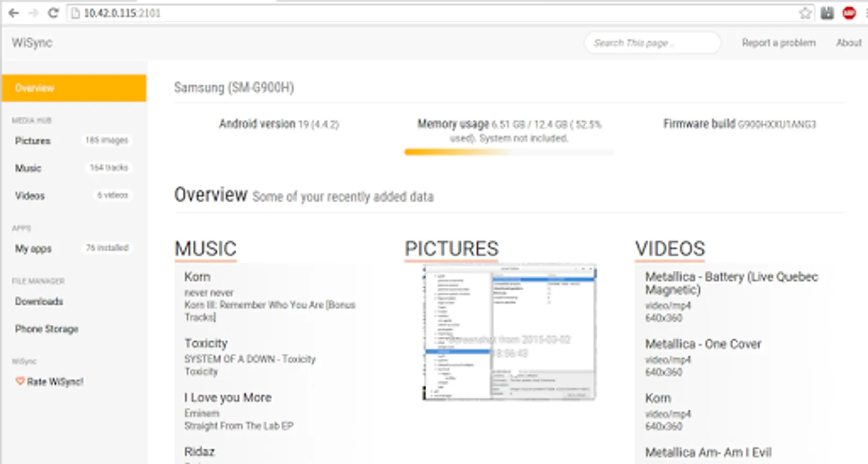868x464 pixels.
Task: Click the 164 tracks badge
Action: [108, 168]
